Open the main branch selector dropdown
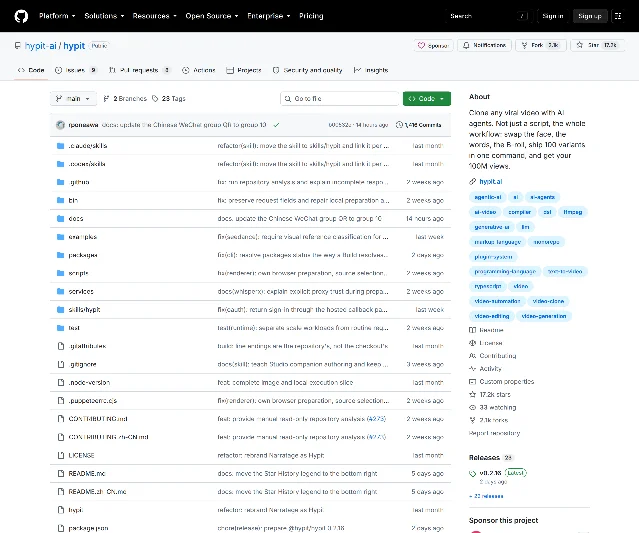 pyautogui.click(x=73, y=99)
